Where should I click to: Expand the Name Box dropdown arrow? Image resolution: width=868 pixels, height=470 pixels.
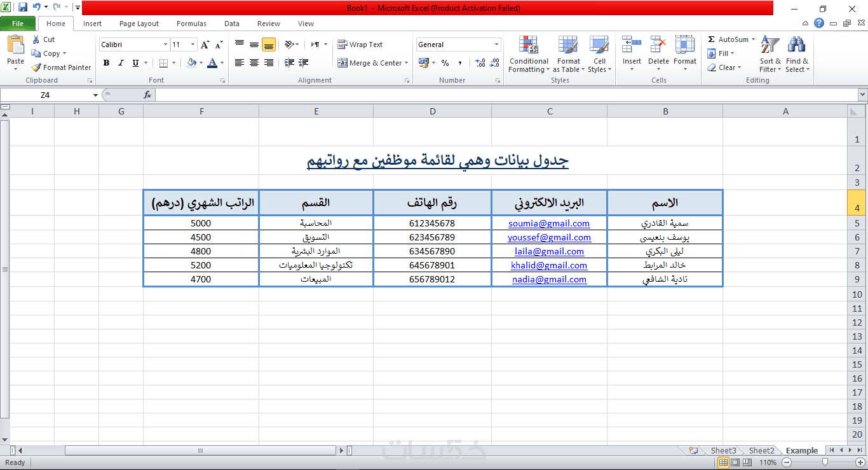[95, 95]
